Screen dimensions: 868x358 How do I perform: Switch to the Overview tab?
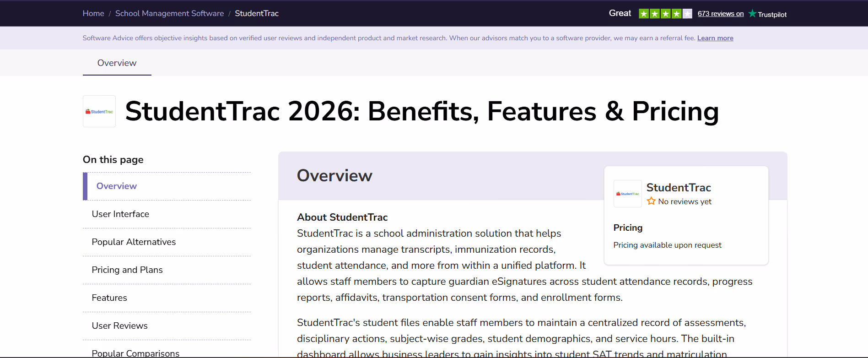pos(117,63)
